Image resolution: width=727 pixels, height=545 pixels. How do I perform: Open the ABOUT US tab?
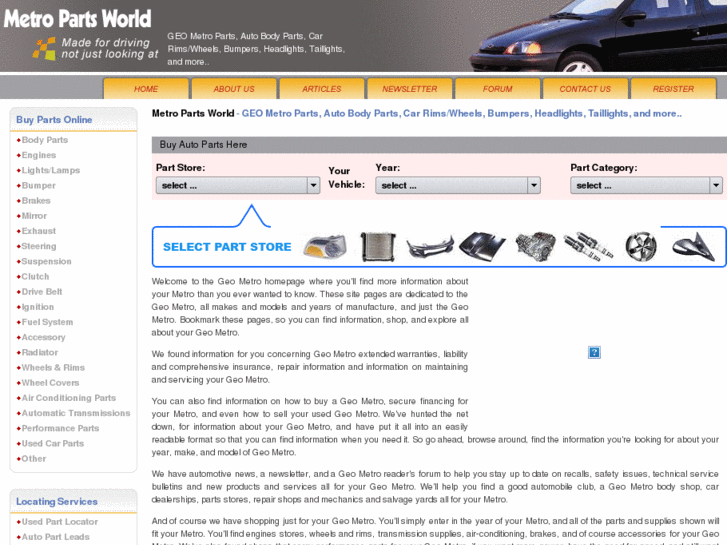tap(234, 89)
